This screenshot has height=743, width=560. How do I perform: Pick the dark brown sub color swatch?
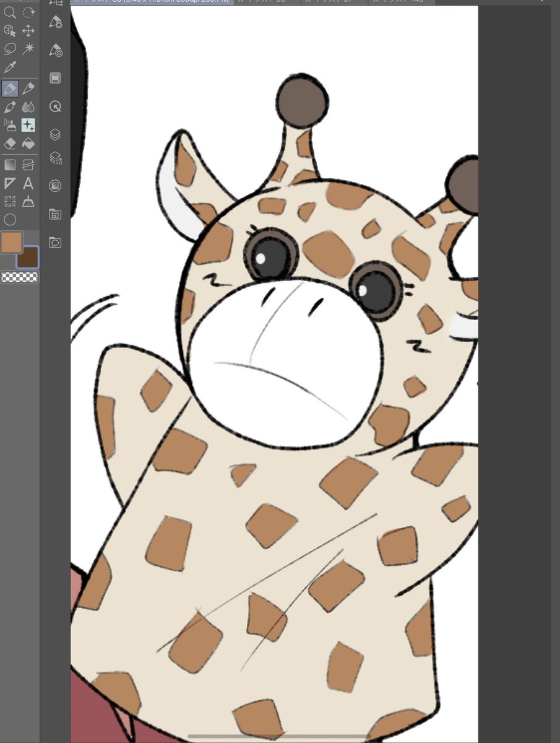click(28, 257)
